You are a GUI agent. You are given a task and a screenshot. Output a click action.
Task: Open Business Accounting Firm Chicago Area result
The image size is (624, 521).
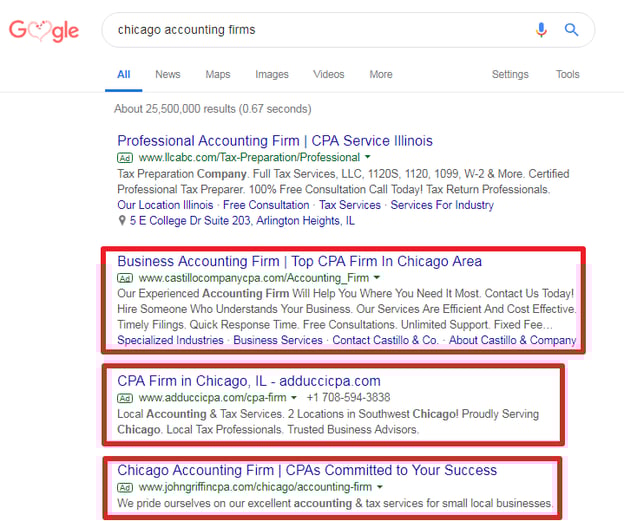(x=299, y=262)
